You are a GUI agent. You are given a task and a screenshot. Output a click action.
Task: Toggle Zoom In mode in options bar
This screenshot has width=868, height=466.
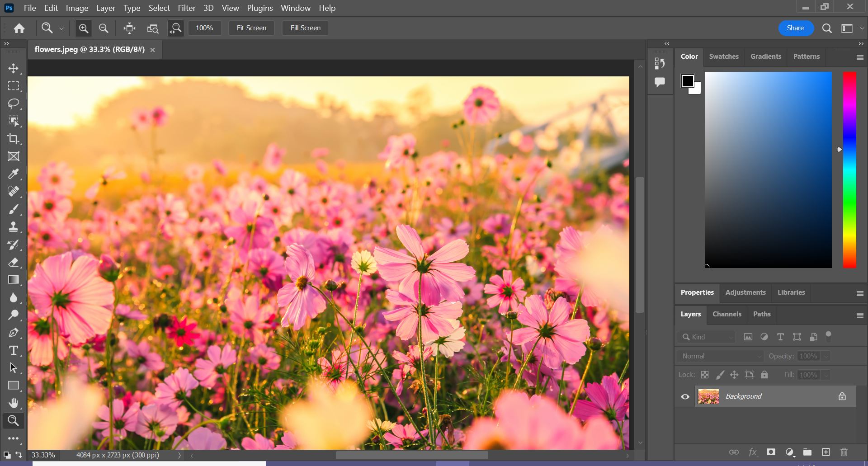[x=84, y=28]
